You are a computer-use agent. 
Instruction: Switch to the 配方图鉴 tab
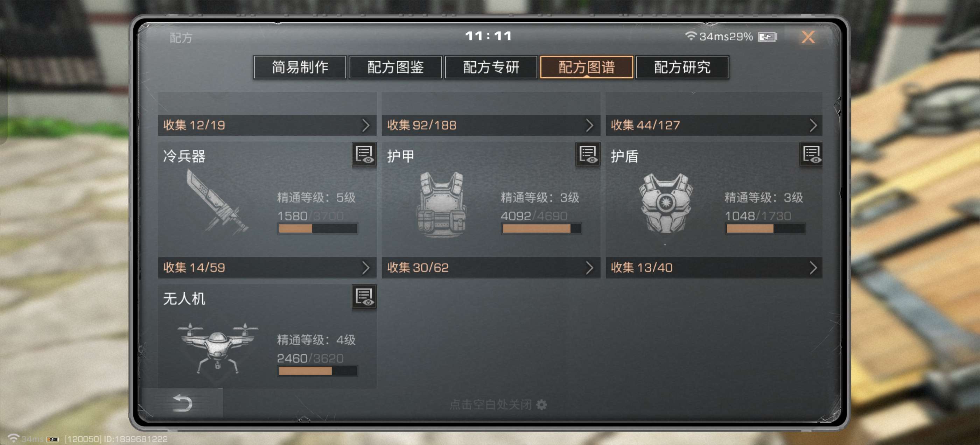(x=395, y=67)
